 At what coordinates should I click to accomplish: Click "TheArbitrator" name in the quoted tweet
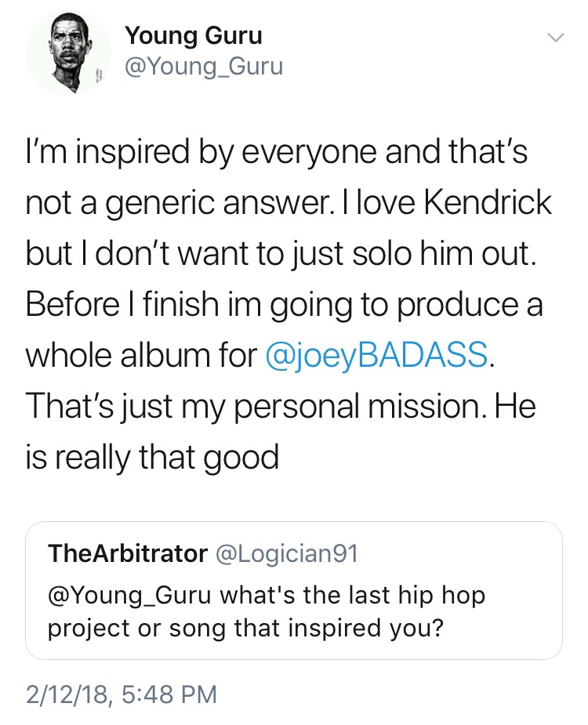128,554
